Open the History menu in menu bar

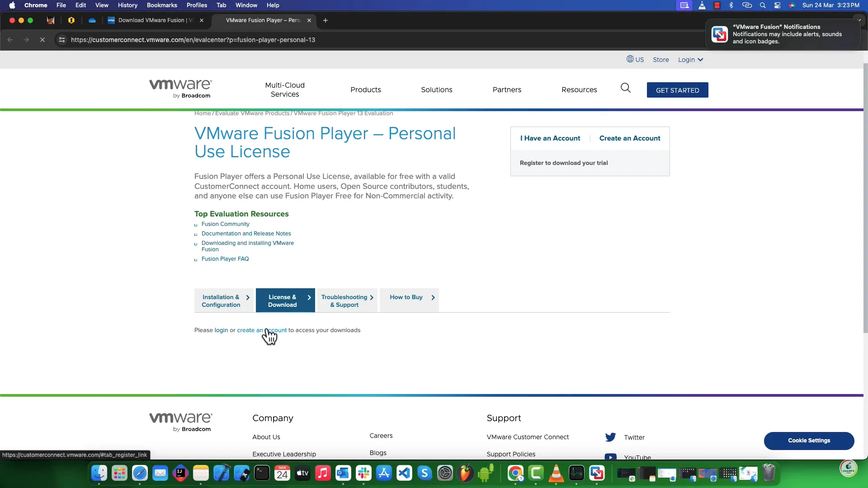[x=127, y=5]
